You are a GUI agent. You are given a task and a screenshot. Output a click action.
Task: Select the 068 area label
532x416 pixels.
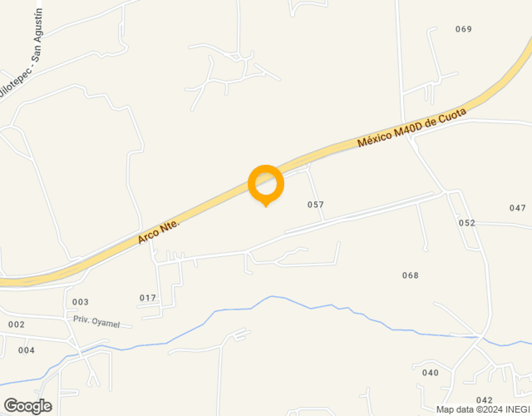click(410, 275)
